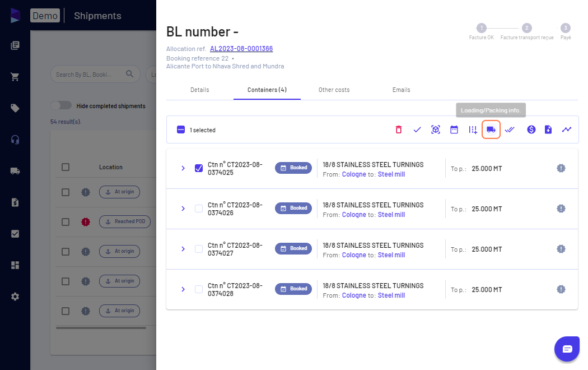Open the price tag sidebar icon
Image resolution: width=588 pixels, height=370 pixels.
[15, 108]
